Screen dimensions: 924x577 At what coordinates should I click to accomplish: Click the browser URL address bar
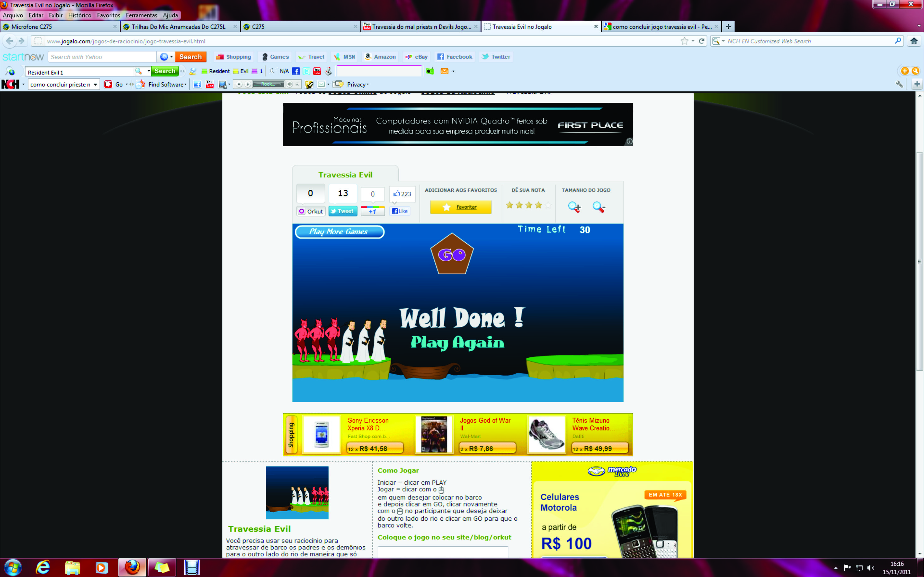pyautogui.click(x=363, y=41)
